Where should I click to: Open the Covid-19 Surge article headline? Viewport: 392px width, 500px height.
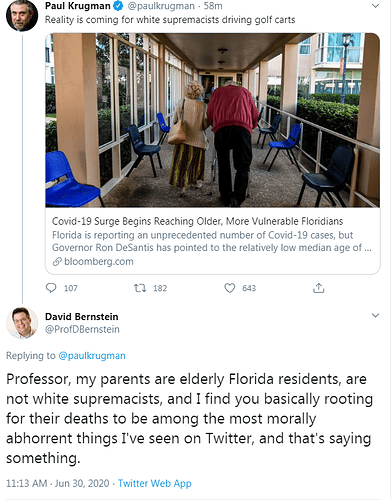[x=197, y=221]
